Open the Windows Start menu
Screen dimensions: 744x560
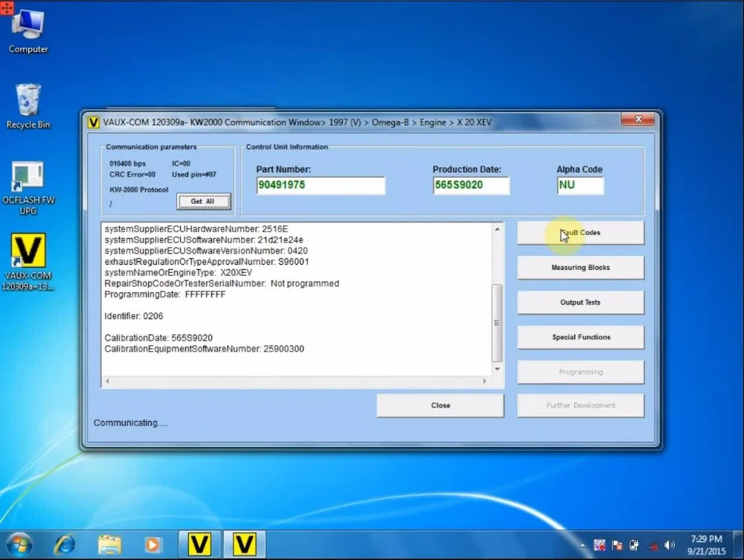click(x=19, y=545)
